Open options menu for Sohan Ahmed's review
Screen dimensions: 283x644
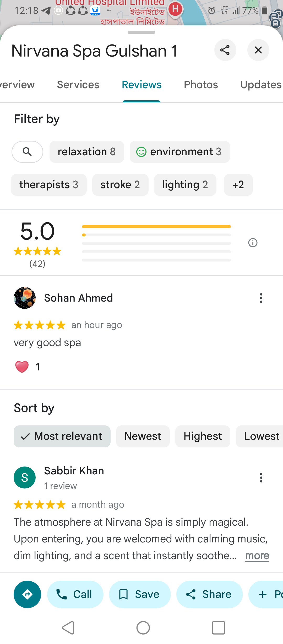(x=261, y=298)
